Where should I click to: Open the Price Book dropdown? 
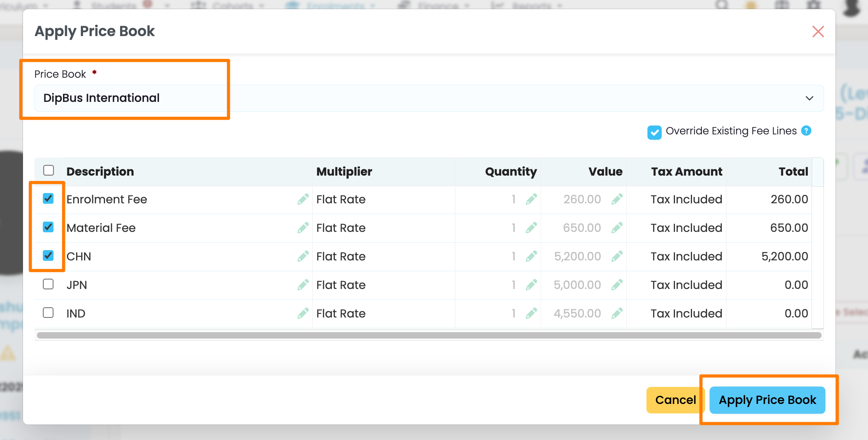coord(429,98)
